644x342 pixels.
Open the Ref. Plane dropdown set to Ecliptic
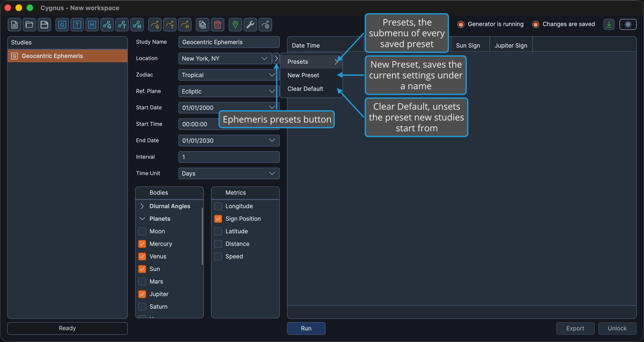point(229,91)
